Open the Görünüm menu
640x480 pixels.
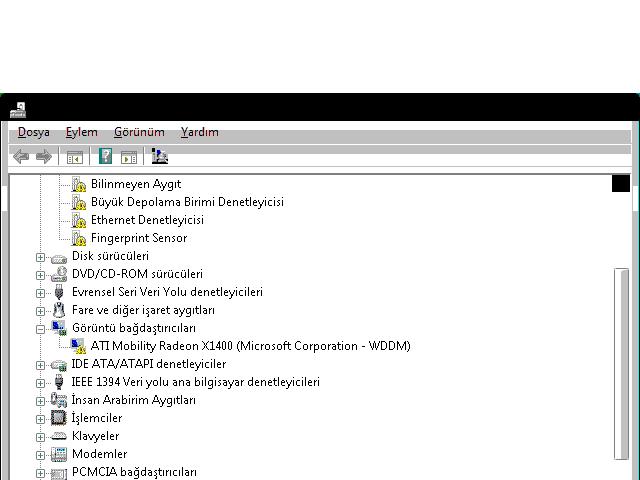[x=139, y=132]
